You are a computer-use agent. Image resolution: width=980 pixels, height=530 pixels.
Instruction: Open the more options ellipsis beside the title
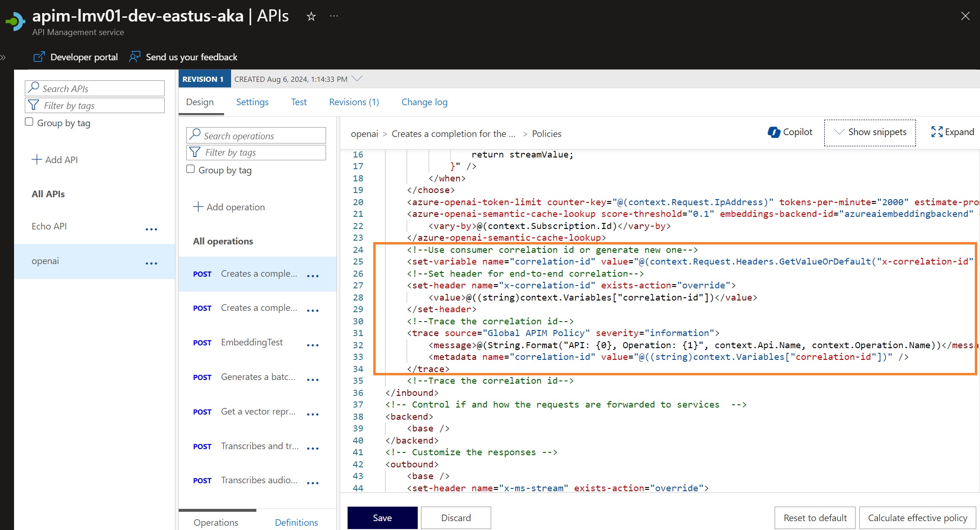pyautogui.click(x=334, y=16)
